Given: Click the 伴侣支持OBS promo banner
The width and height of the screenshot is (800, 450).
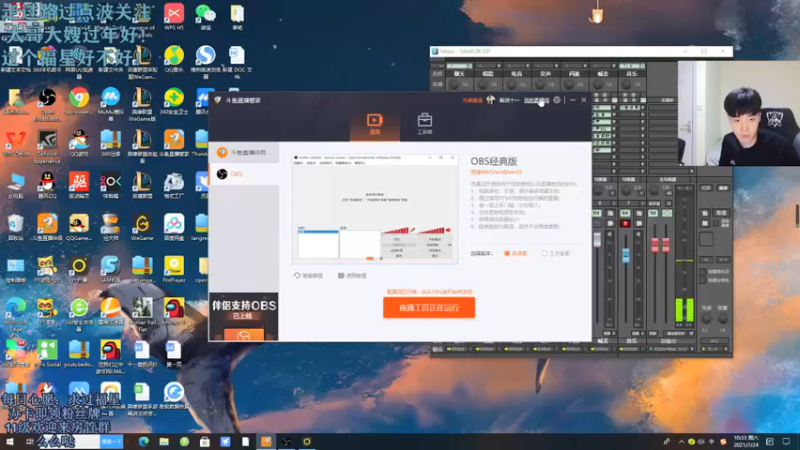Looking at the screenshot, I should click(x=244, y=317).
